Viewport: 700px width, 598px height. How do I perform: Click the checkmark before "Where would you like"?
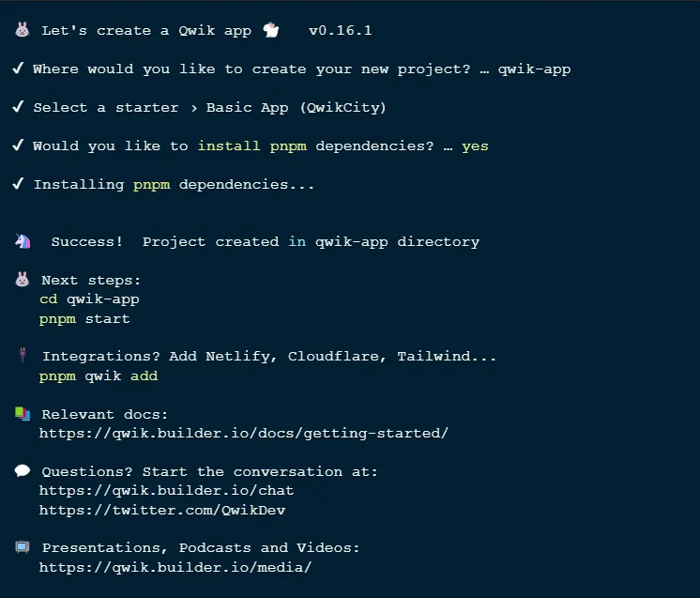point(18,69)
